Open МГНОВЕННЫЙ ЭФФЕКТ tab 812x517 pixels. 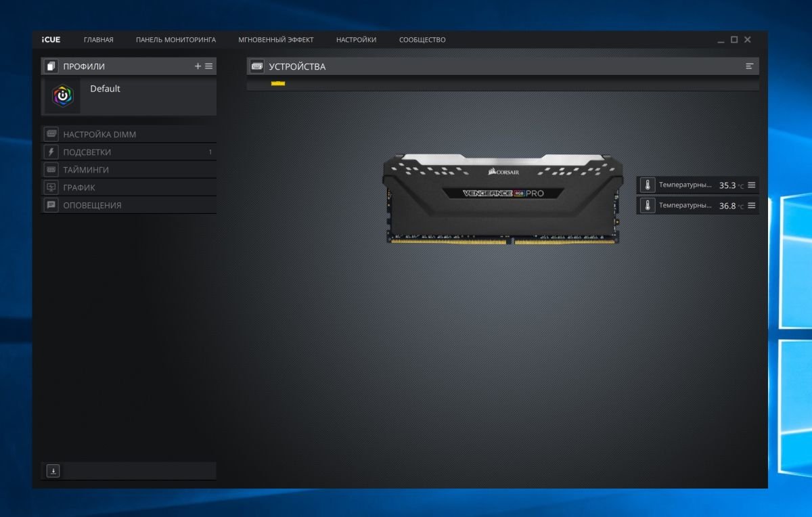[276, 40]
